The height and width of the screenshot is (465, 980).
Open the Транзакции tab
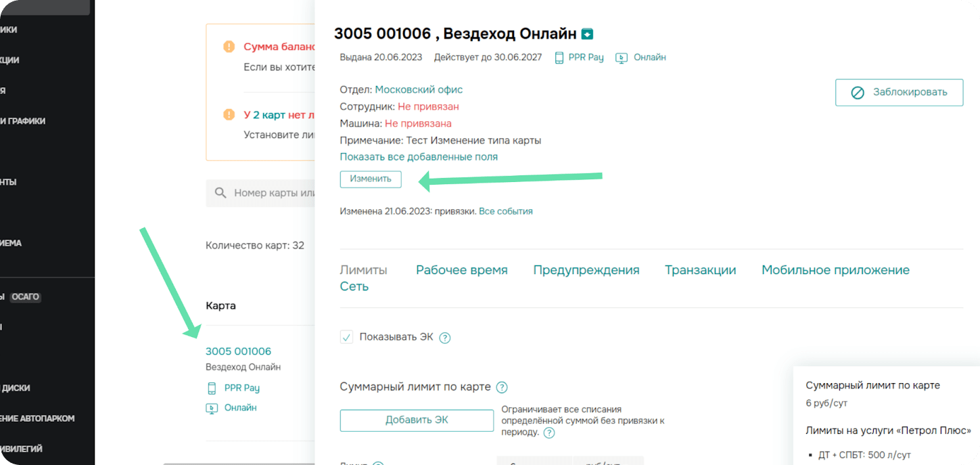point(700,270)
